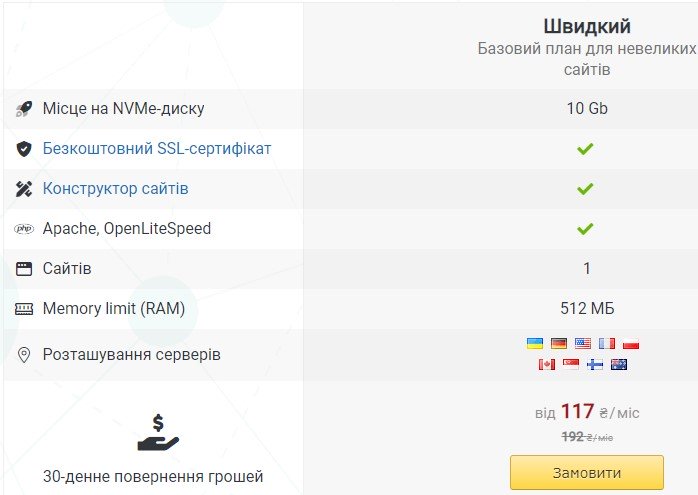Image resolution: width=698 pixels, height=495 pixels.
Task: Click the Canada flag icon
Action: [546, 364]
